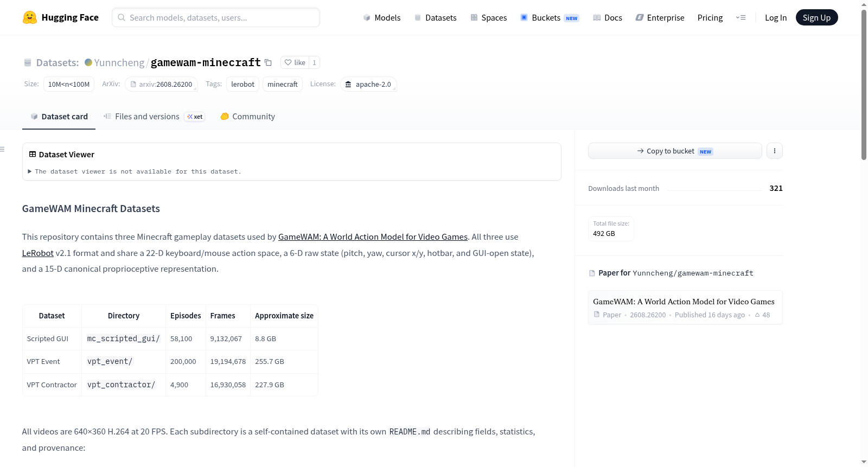Click the Yunncheng avatar icon
This screenshot has width=868, height=467.
88,62
